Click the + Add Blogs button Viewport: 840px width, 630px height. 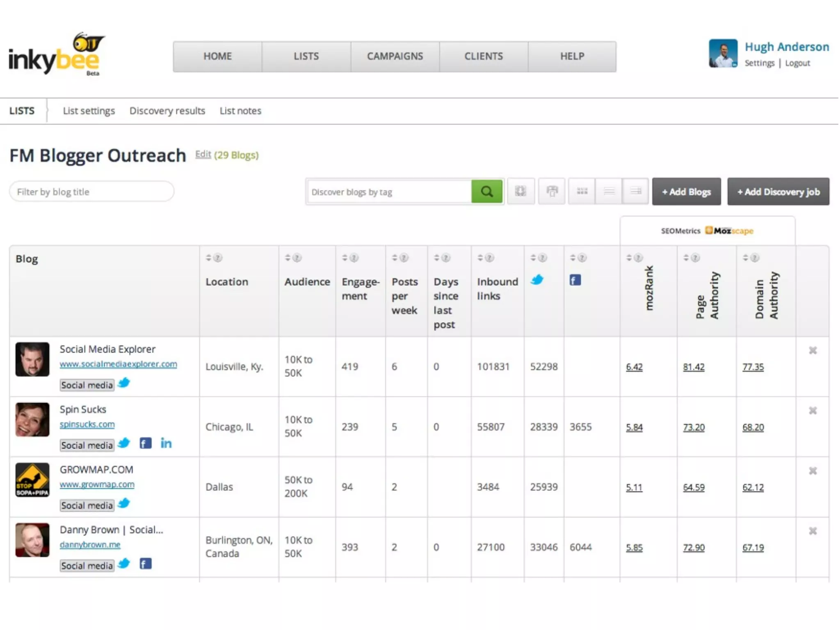pyautogui.click(x=686, y=192)
